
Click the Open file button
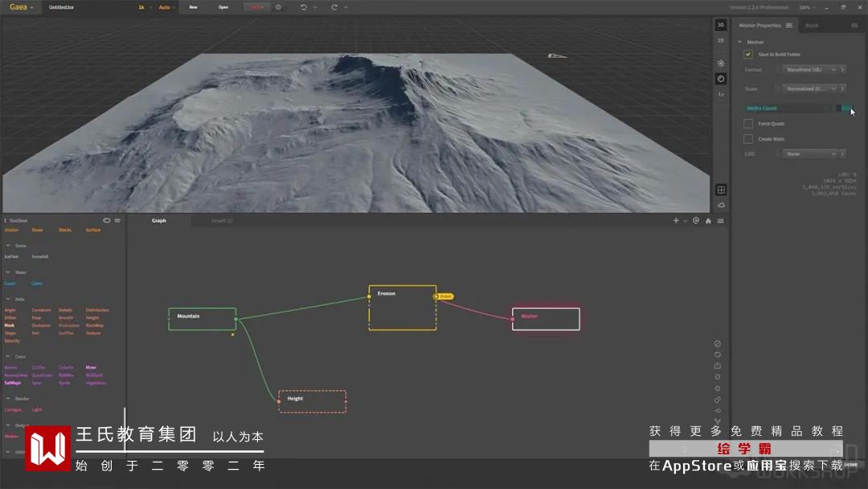[x=223, y=7]
